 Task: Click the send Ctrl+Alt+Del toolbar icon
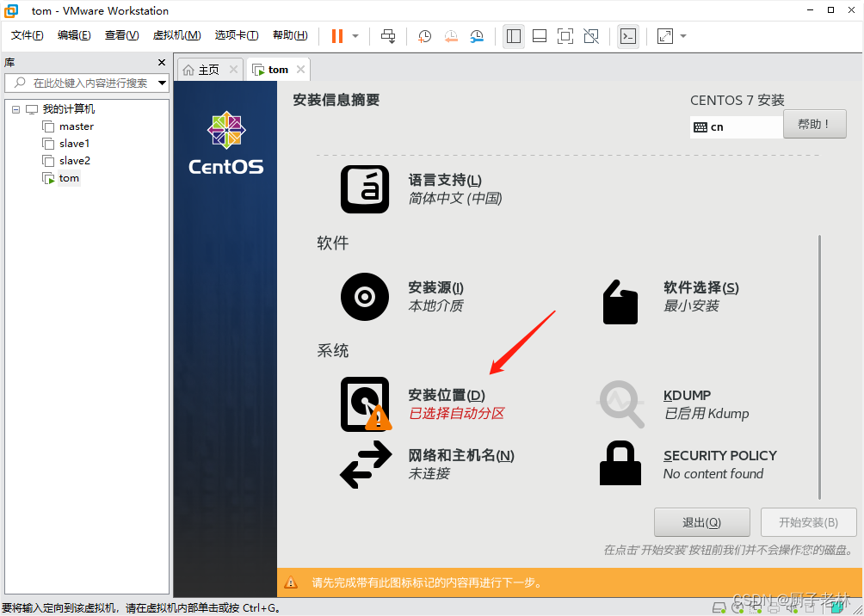[388, 36]
